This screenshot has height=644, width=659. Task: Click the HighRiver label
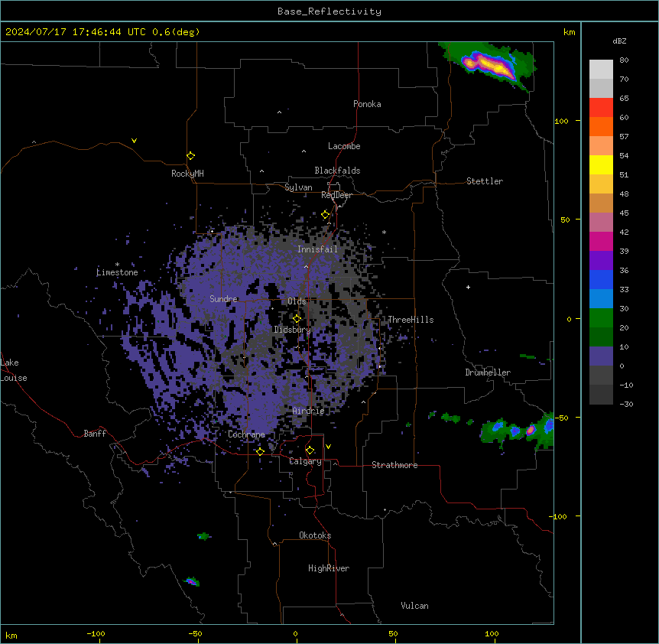[x=329, y=568]
